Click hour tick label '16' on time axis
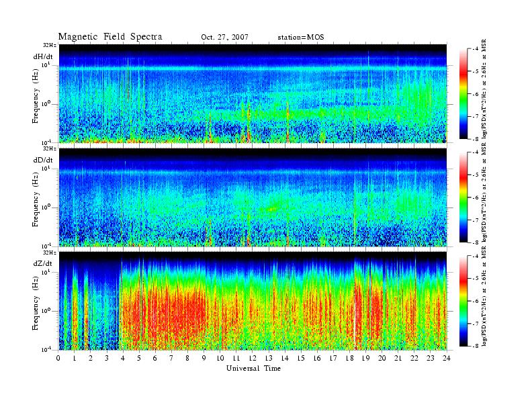The width and height of the screenshot is (532, 411). click(317, 358)
